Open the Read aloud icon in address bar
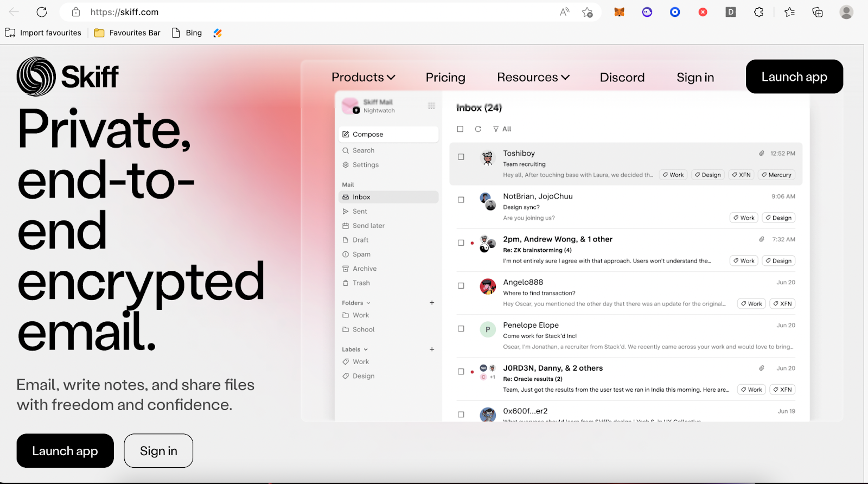The image size is (868, 484). (x=564, y=12)
